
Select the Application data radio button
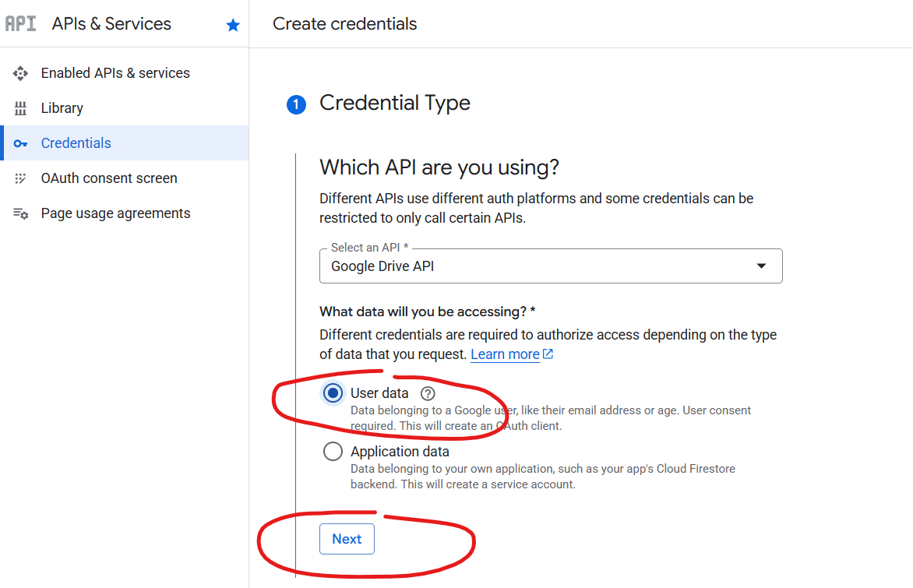[333, 452]
